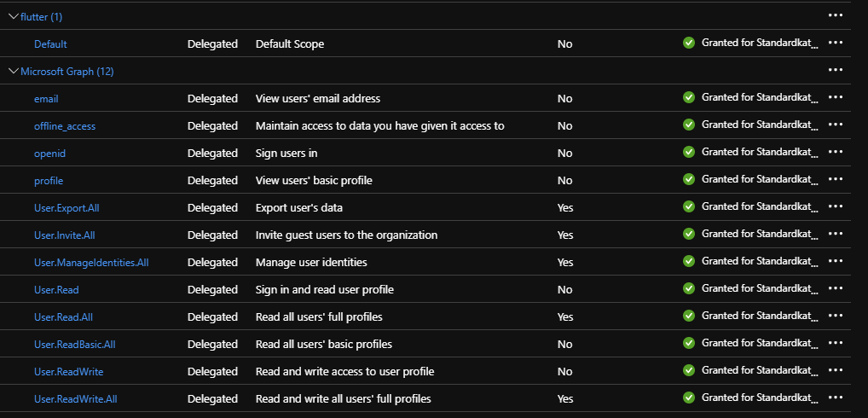Open more options for Default scope row

pos(836,43)
